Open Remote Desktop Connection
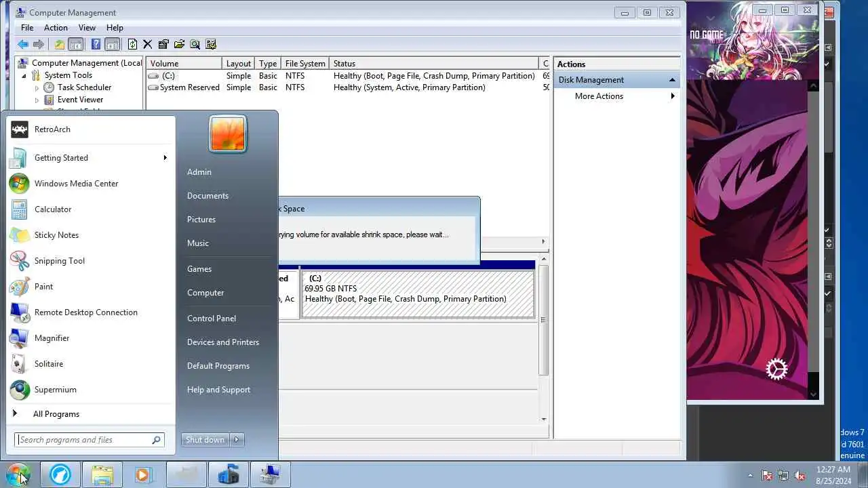This screenshot has width=868, height=488. (x=91, y=312)
